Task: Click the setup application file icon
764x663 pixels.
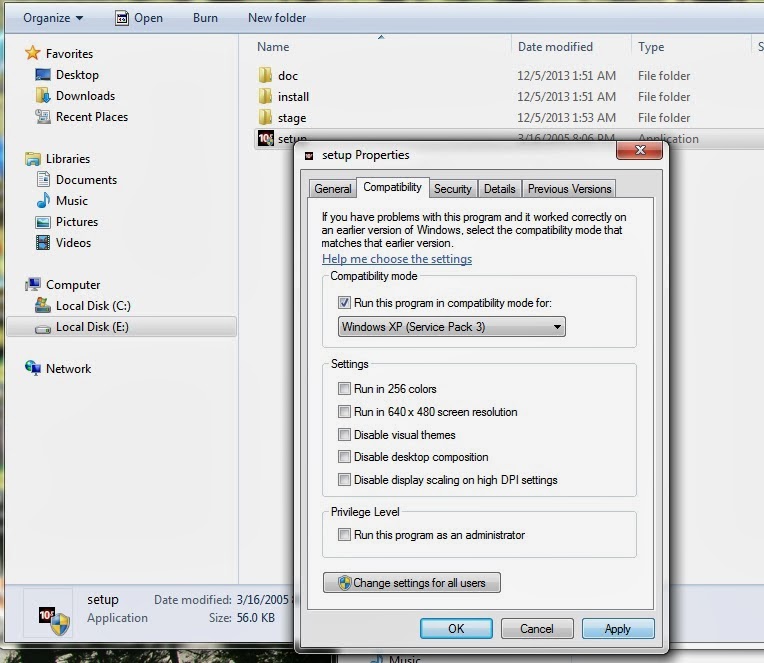Action: 266,138
